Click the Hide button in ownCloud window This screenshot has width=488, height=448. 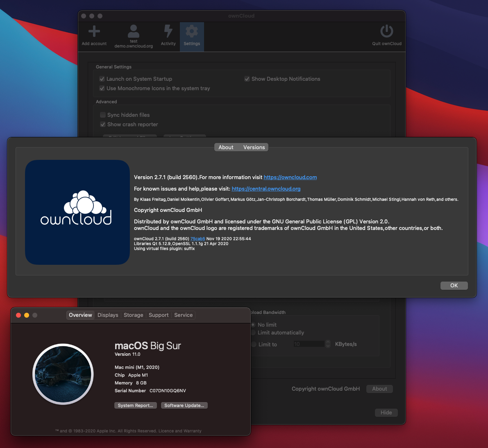(x=386, y=412)
